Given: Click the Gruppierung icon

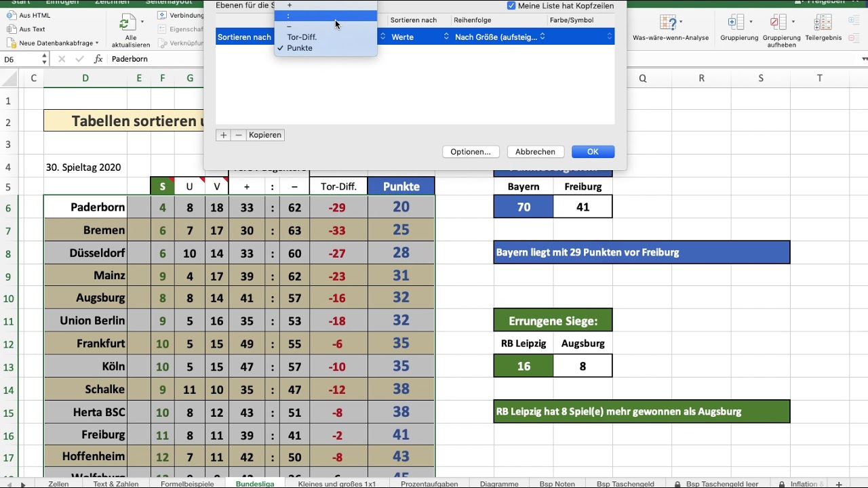Looking at the screenshot, I should (x=736, y=22).
